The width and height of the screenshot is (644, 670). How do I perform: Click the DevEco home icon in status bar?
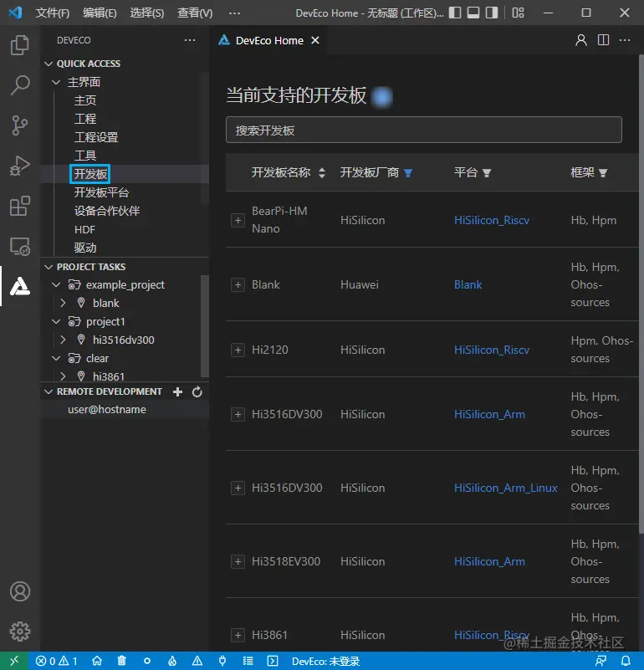coord(97,661)
